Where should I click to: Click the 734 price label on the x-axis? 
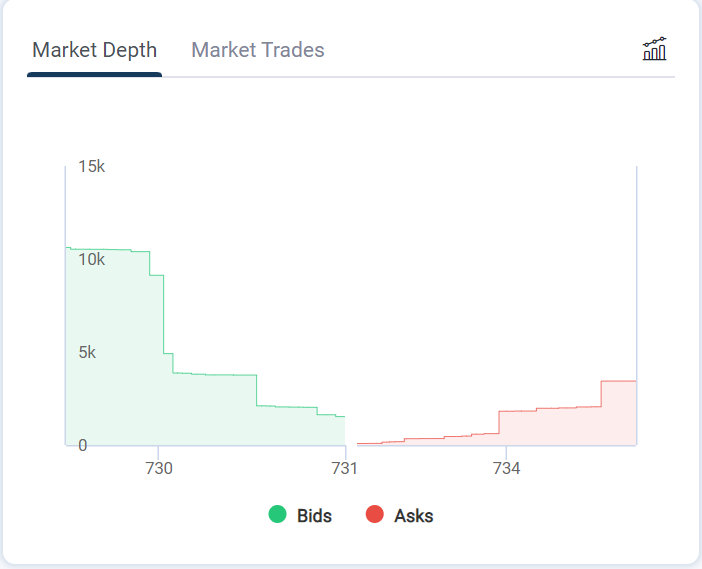point(506,467)
